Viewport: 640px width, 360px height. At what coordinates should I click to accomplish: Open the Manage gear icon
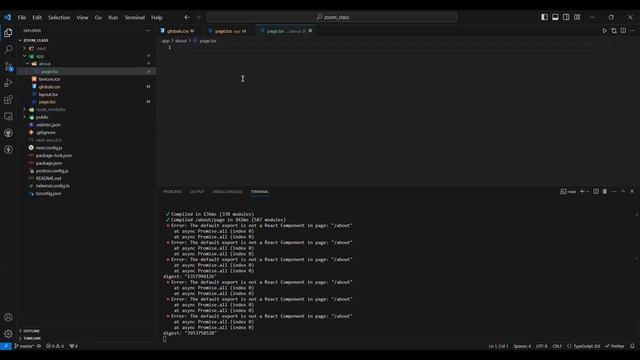click(8, 334)
